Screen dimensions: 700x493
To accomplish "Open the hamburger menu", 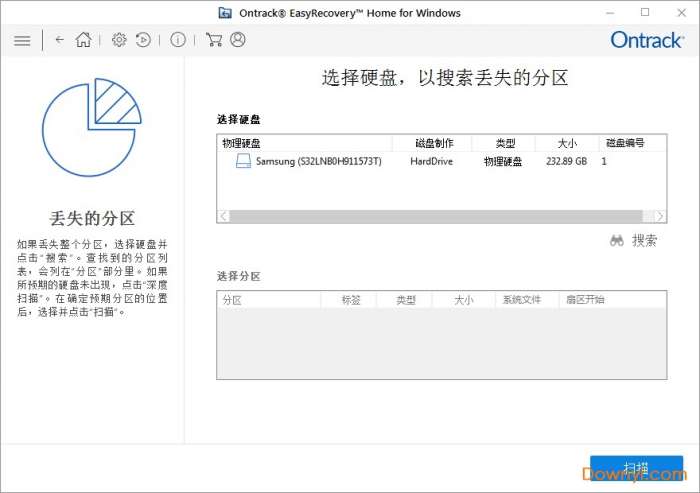I will tap(22, 40).
